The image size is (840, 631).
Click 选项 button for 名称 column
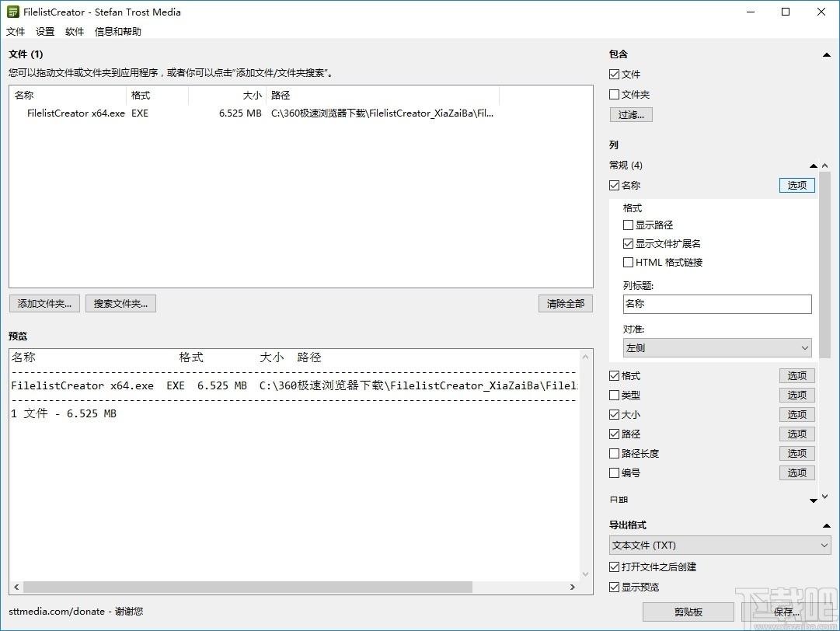tap(796, 185)
